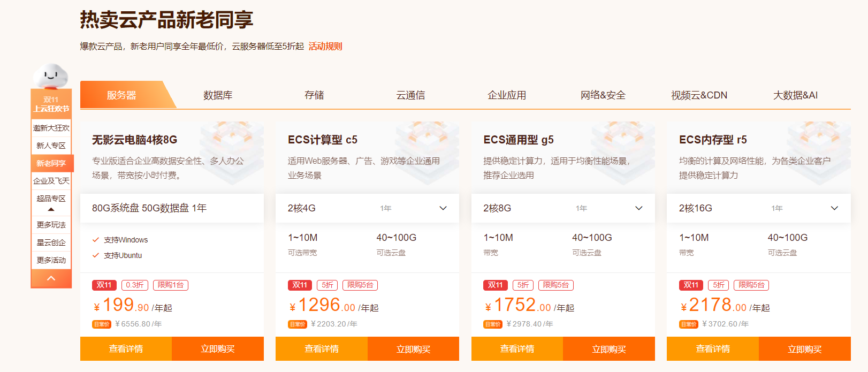Switch to the 数据库 tab
The width and height of the screenshot is (868, 372).
point(218,95)
